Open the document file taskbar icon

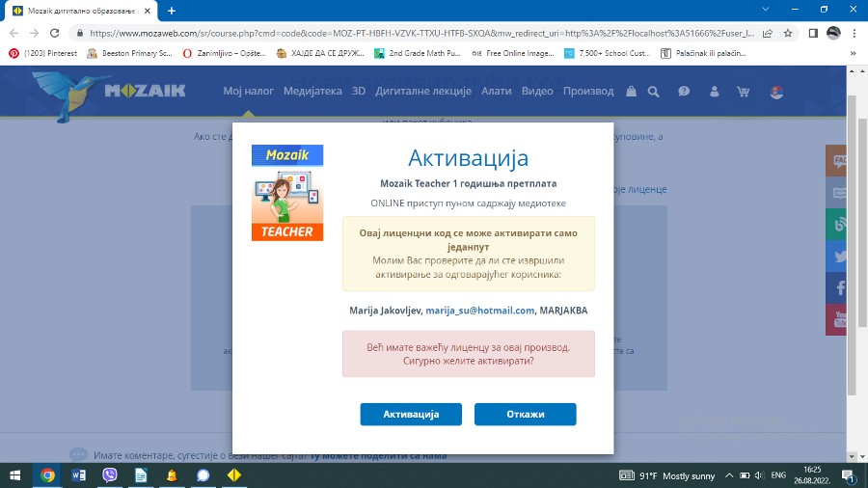pyautogui.click(x=141, y=475)
